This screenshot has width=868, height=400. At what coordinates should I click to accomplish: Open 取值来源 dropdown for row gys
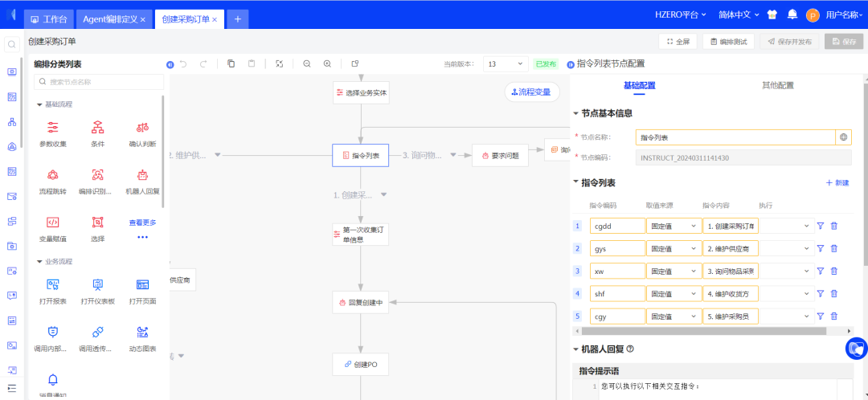tap(673, 249)
